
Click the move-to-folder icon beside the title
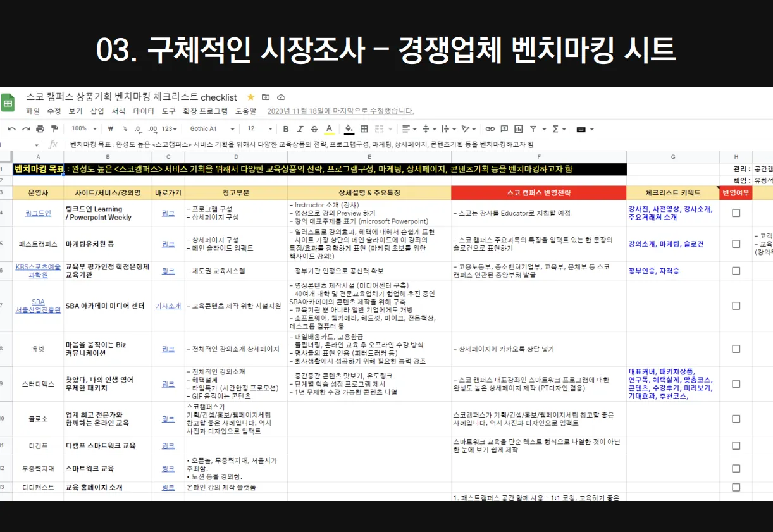click(x=266, y=97)
